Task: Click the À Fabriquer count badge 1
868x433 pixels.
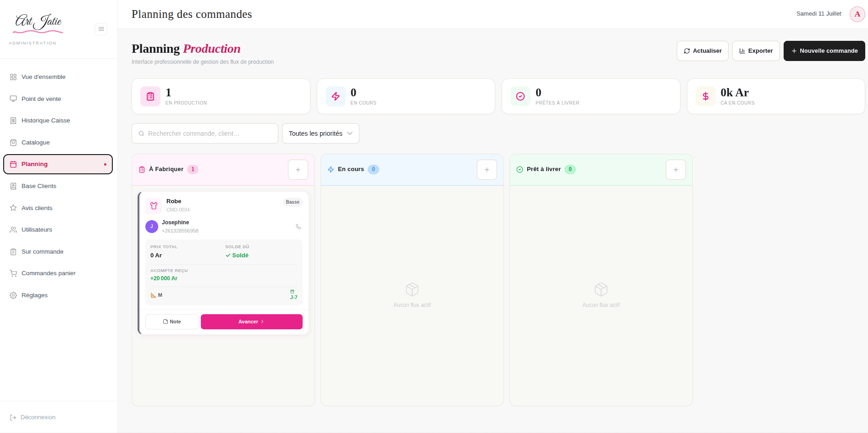Action: pyautogui.click(x=193, y=169)
